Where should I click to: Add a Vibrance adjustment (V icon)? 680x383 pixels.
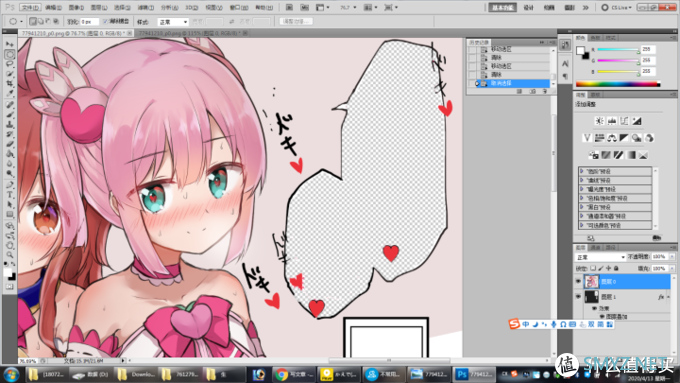587,138
